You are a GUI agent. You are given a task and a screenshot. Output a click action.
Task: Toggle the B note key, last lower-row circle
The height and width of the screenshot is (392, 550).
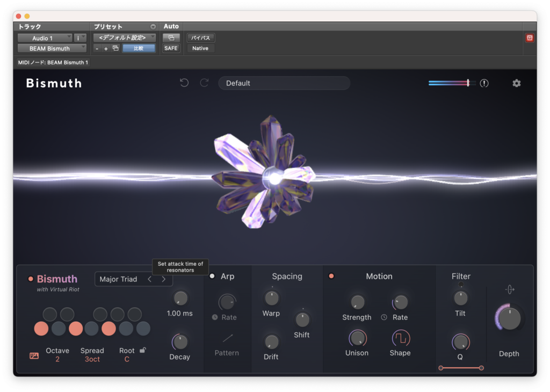[x=143, y=329]
